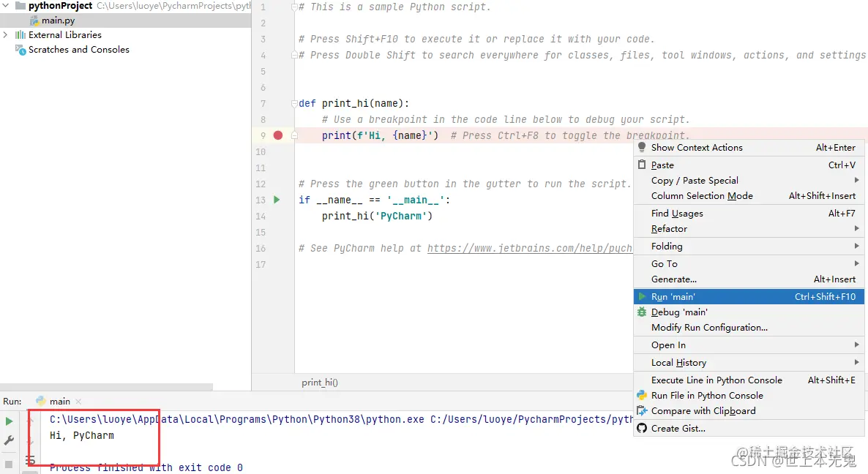Click the python.exe path in console output
Viewport: 868px width, 474px height.
click(x=237, y=420)
